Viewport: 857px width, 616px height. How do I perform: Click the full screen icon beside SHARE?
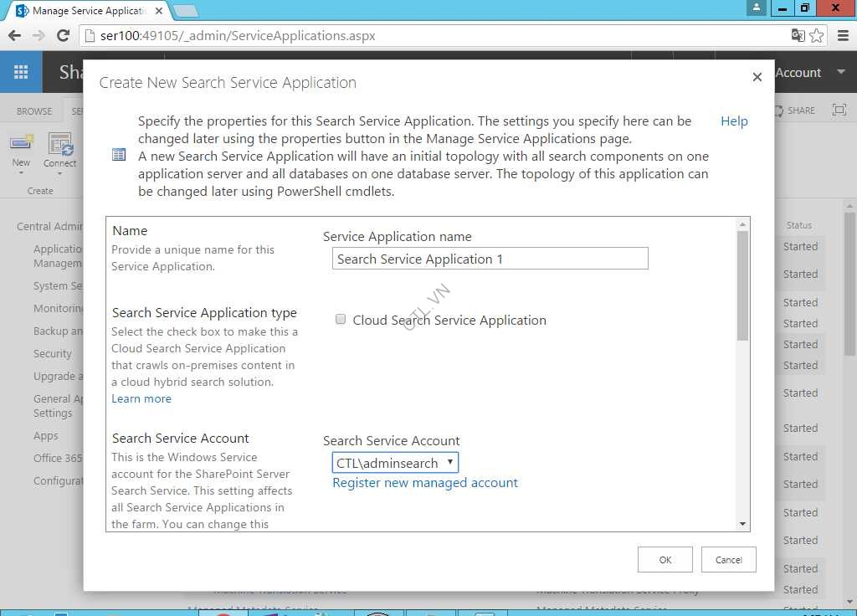click(839, 110)
